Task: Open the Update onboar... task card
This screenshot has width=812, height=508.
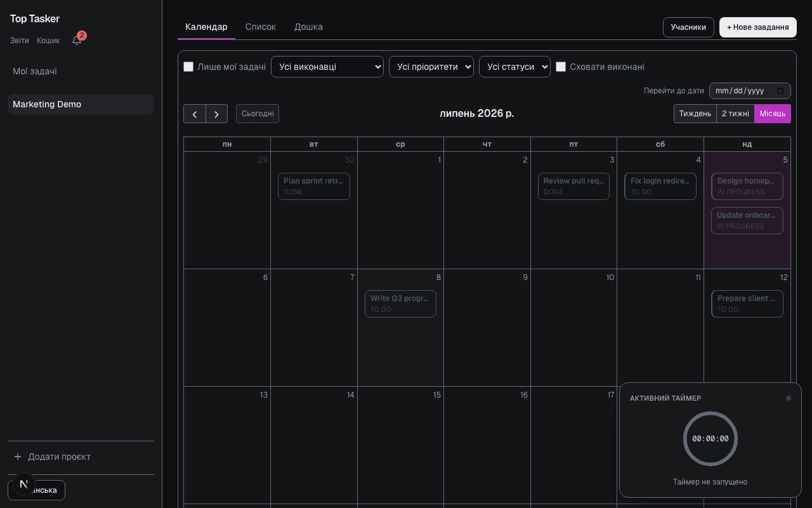Action: [747, 220]
